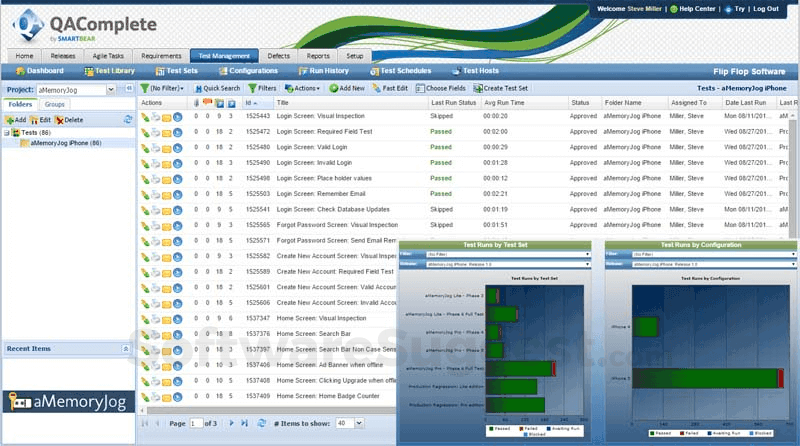The width and height of the screenshot is (800, 446).
Task: Switch to the Reports tab
Action: pyautogui.click(x=318, y=56)
